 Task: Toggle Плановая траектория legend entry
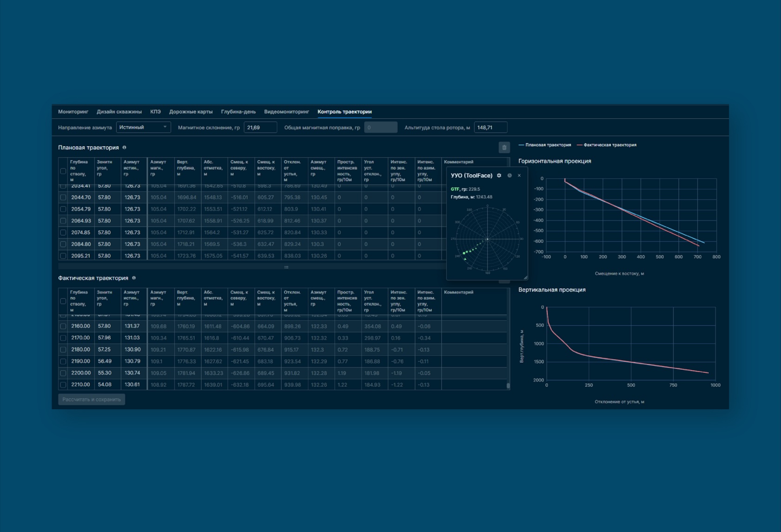tap(545, 145)
